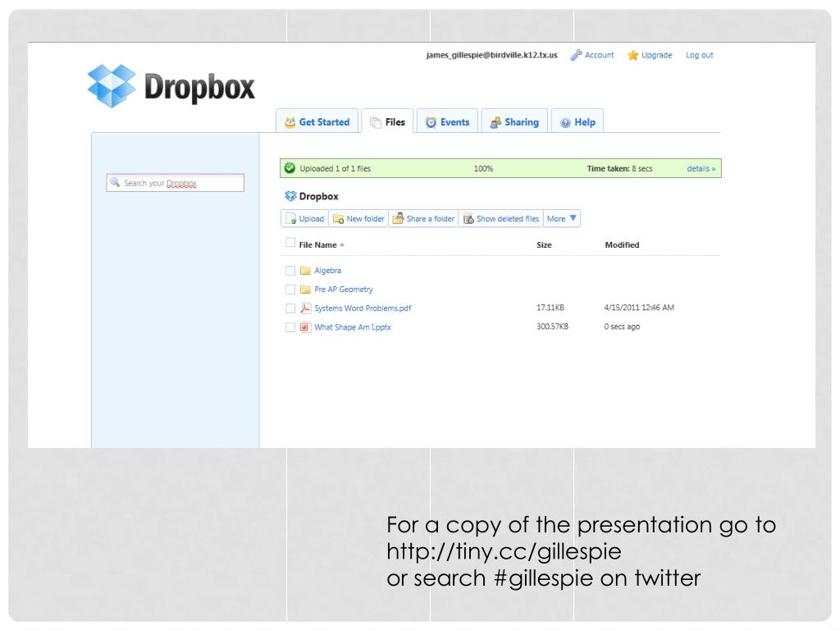Open the Events tab
Image resolution: width=840 pixels, height=630 pixels.
[x=447, y=121]
